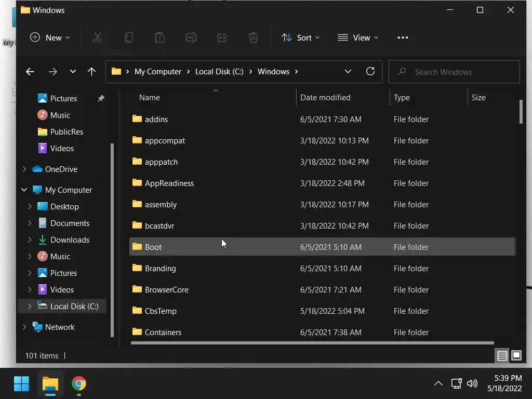Click the Cut scissors icon
The width and height of the screenshot is (532, 399).
click(97, 37)
